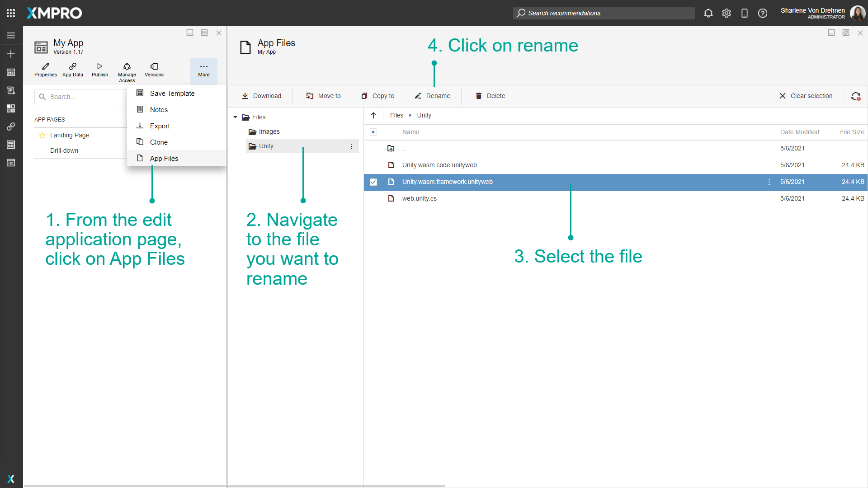Select the Properties tool in the app toolbar
Image resolution: width=868 pixels, height=488 pixels.
(x=45, y=70)
